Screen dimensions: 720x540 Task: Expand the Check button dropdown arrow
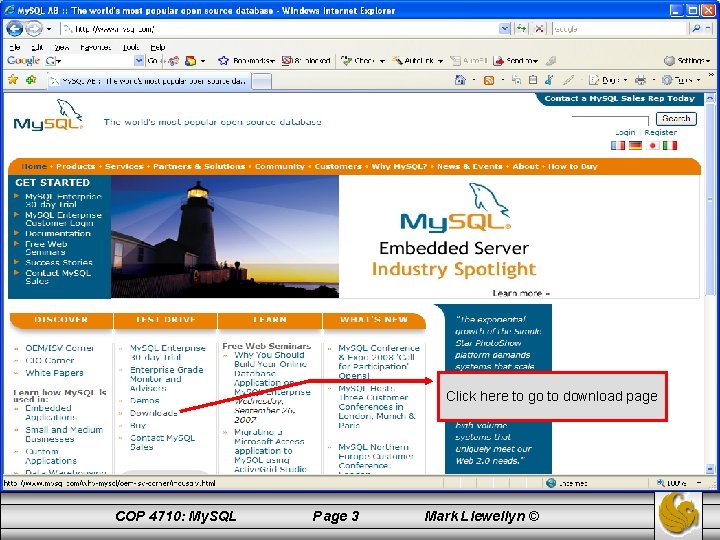tap(382, 61)
